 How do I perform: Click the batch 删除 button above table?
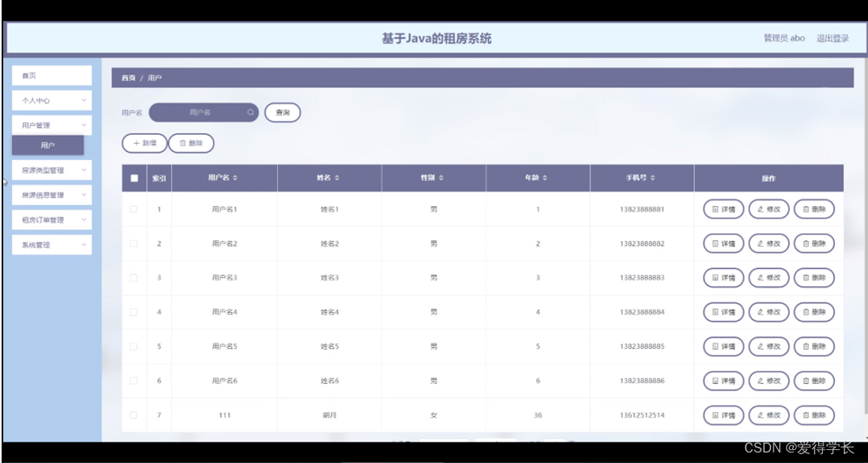point(191,143)
